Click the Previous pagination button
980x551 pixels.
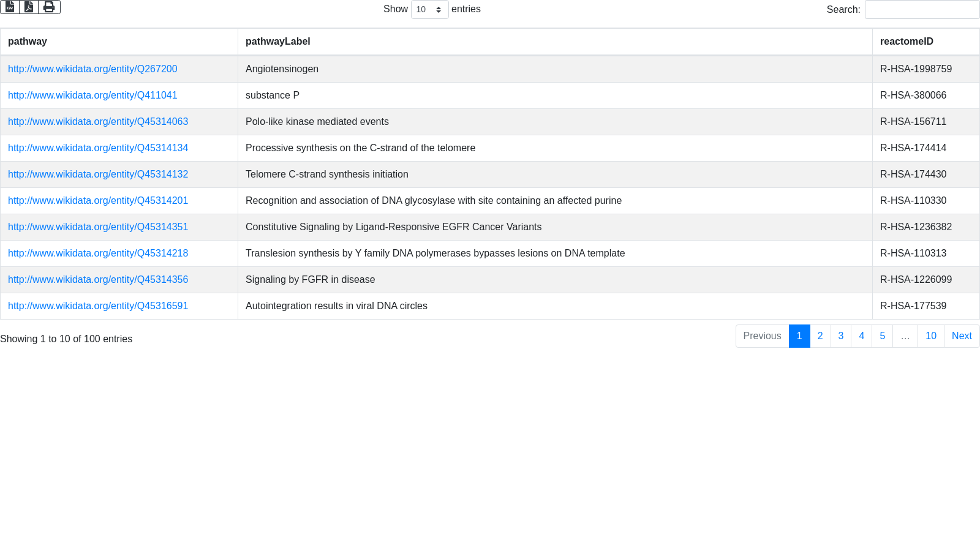762,336
